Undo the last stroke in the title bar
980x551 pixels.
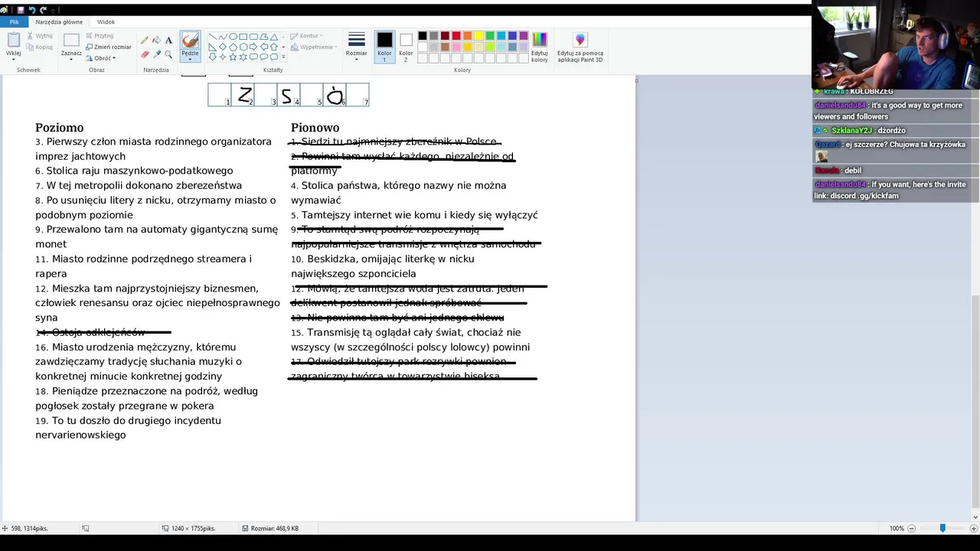[32, 10]
